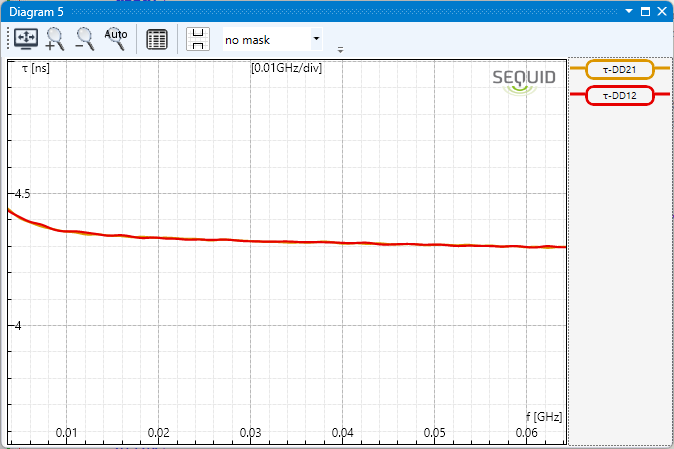Click the fit-to-screen view icon
This screenshot has width=674, height=449.
pyautogui.click(x=26, y=39)
